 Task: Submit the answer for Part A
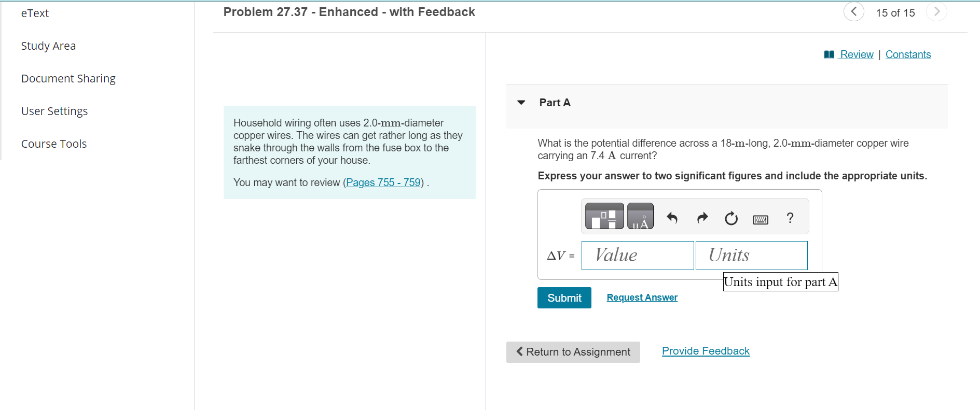click(x=564, y=298)
